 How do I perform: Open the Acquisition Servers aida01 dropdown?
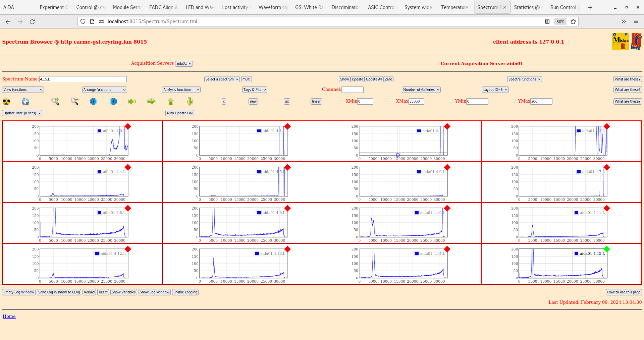pos(184,64)
